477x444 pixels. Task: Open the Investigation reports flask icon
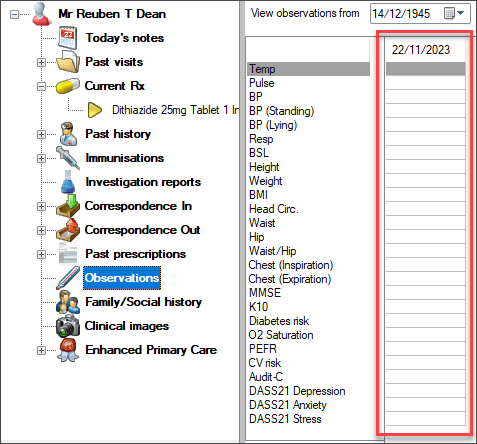click(68, 182)
